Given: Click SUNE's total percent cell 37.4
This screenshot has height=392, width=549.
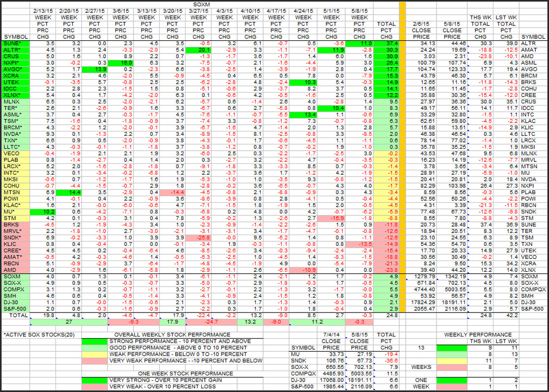Looking at the screenshot, I should tap(386, 43).
